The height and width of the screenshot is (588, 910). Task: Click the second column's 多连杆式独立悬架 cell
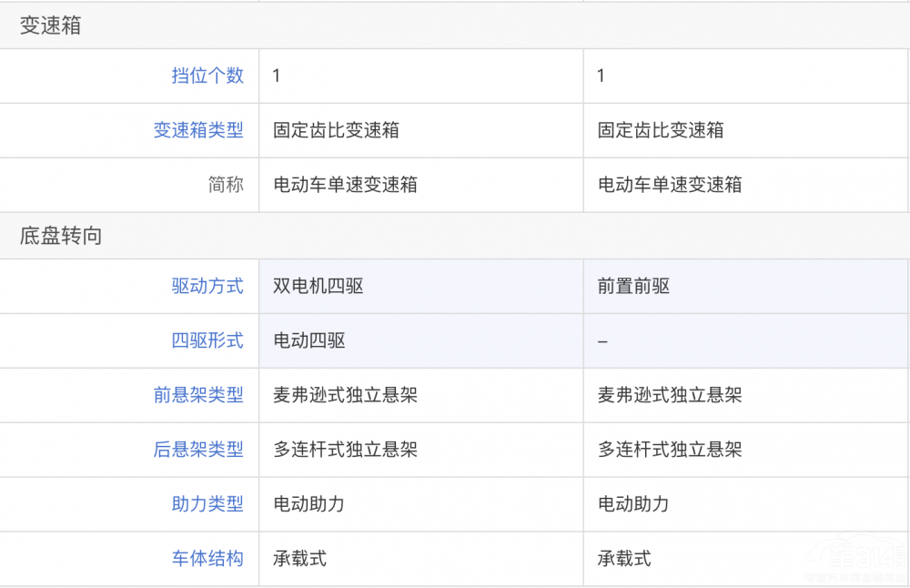point(670,450)
